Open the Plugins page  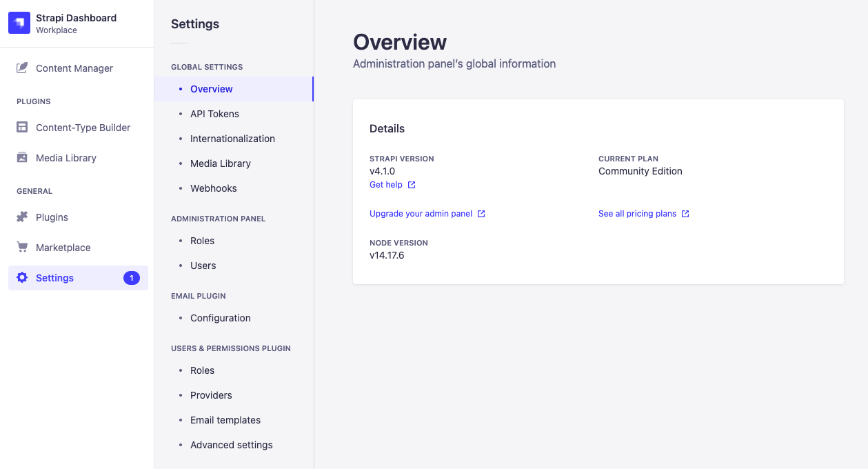point(78,217)
